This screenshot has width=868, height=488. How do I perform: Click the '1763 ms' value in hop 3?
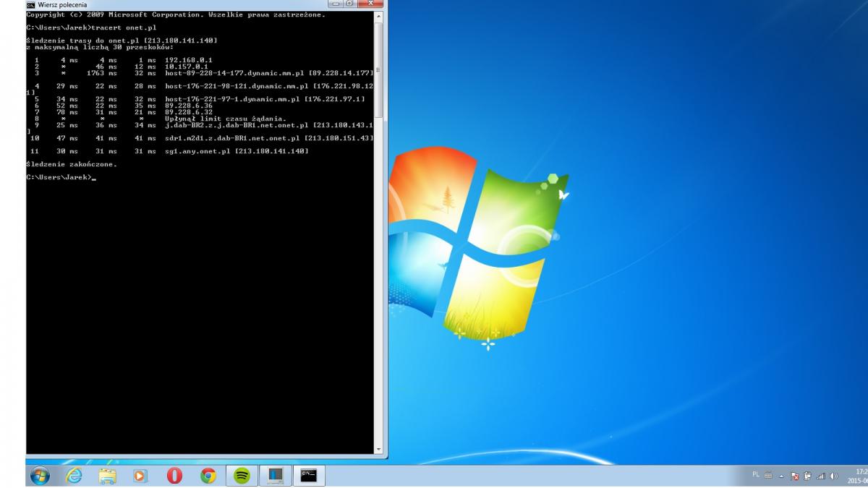[101, 73]
